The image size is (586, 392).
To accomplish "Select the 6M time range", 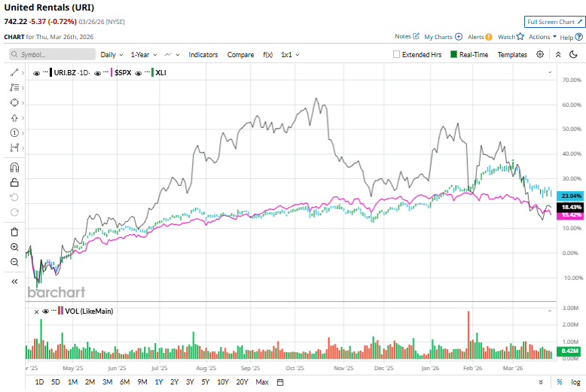I will 124,382.
